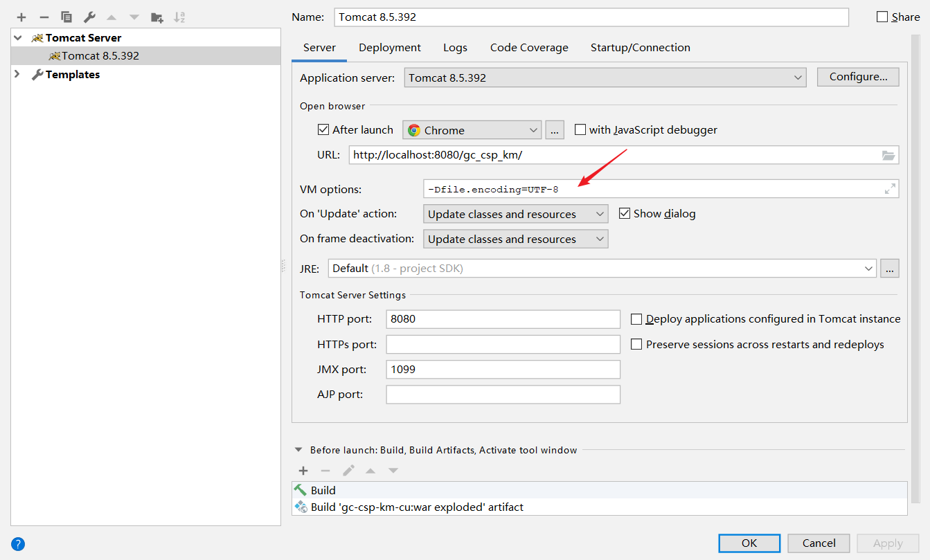The width and height of the screenshot is (930, 560).
Task: Enable Preserve sessions across restarts and redeploys
Action: [x=636, y=344]
